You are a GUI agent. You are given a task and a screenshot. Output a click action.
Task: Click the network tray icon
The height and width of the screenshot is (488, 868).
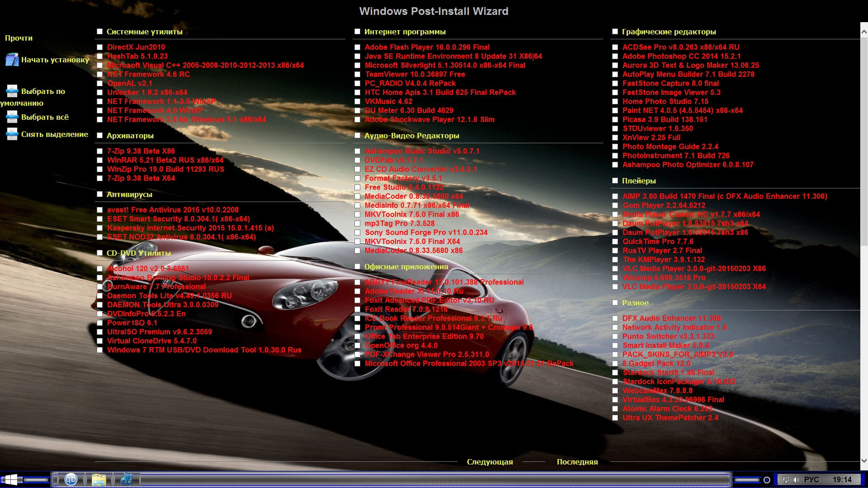point(786,480)
